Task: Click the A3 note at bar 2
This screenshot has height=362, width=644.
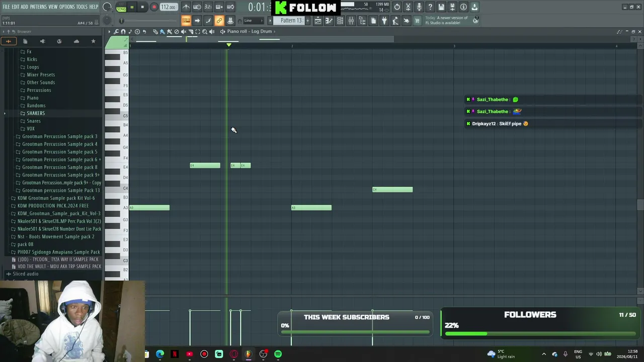Action: 311,208
